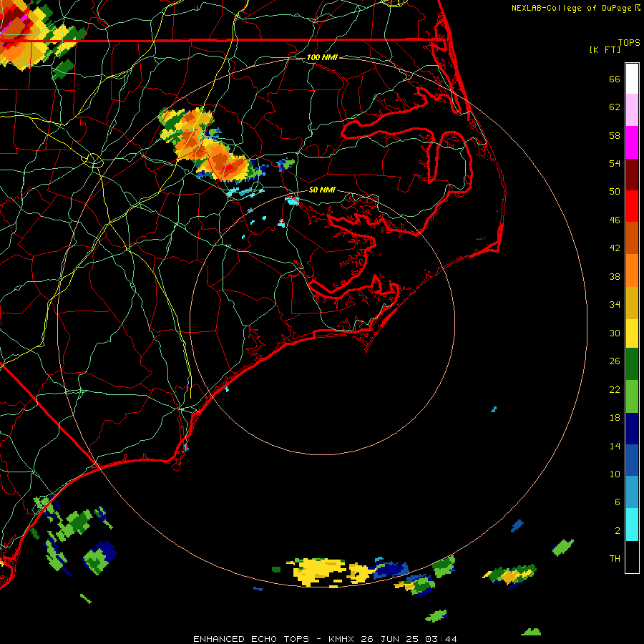Click the "54" legend value

coord(615,163)
